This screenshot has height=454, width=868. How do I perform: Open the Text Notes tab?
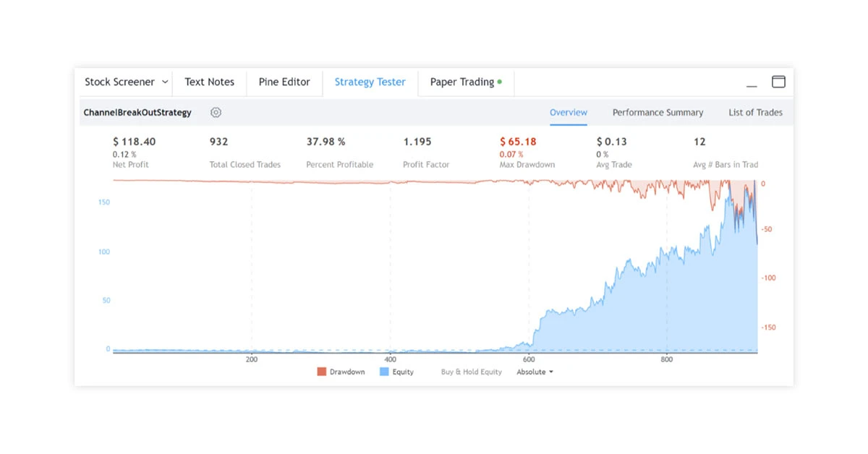tap(209, 82)
